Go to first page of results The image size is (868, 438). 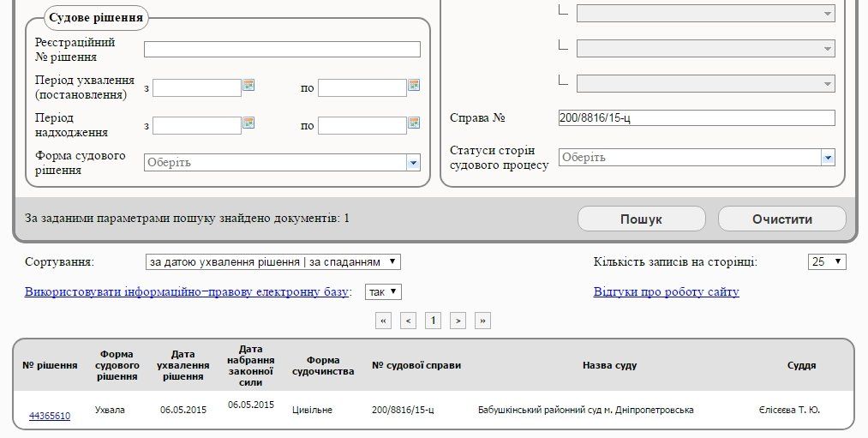coord(383,321)
